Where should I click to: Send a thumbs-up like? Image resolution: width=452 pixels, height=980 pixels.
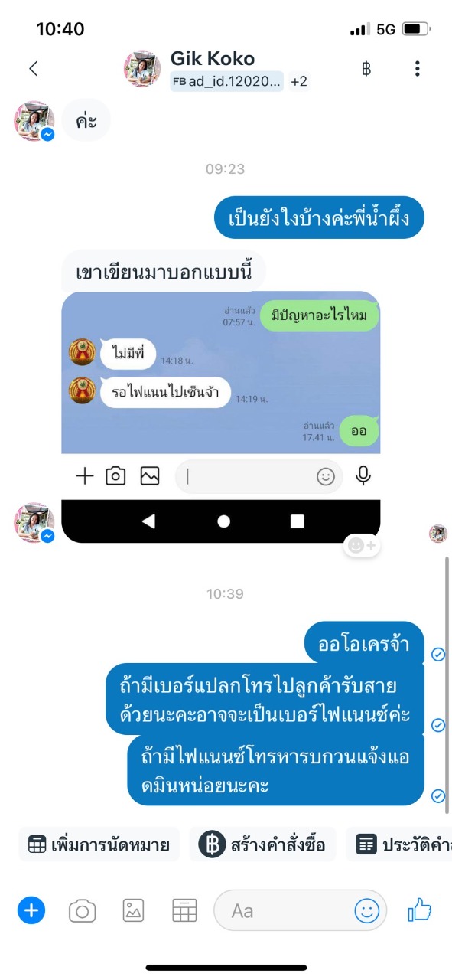tap(420, 910)
